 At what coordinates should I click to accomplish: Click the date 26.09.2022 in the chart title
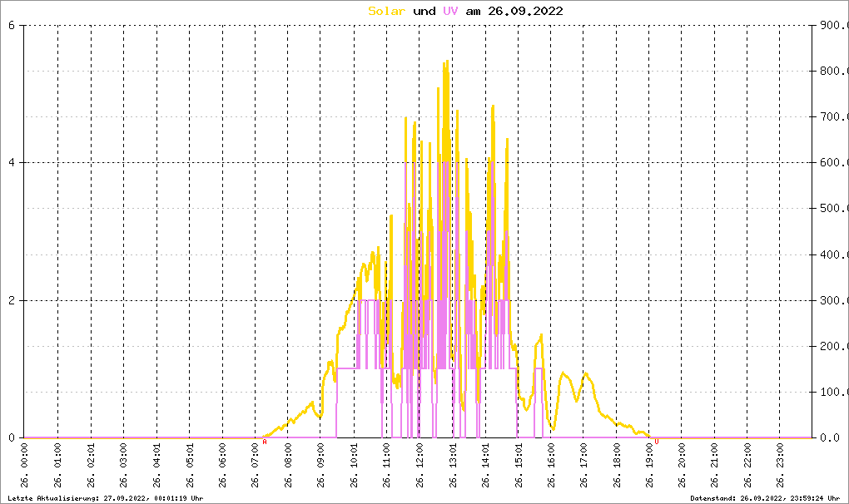pos(525,11)
